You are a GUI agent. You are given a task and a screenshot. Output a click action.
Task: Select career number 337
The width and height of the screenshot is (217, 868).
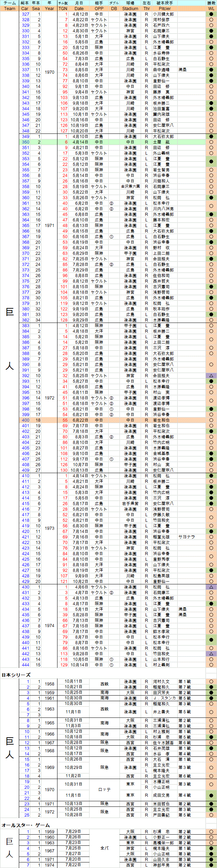click(x=25, y=70)
